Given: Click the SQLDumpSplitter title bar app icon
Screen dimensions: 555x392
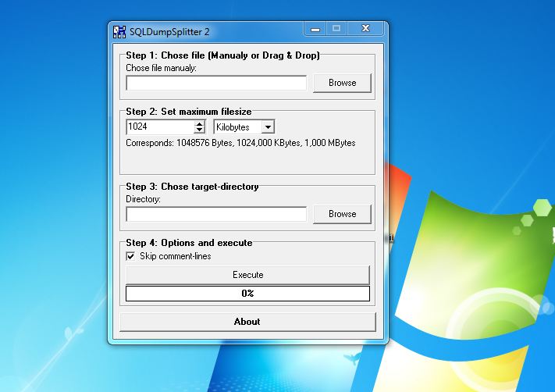Looking at the screenshot, I should coord(119,32).
